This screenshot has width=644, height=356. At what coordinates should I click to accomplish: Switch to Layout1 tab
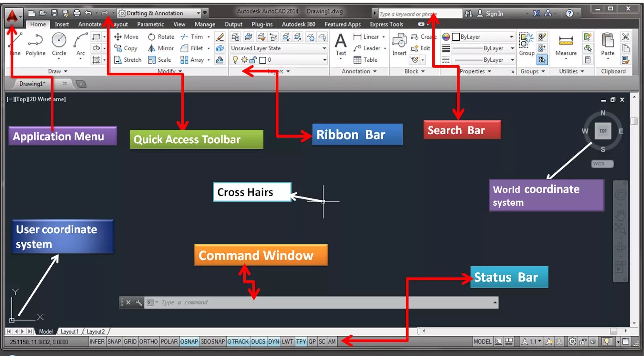(x=70, y=331)
